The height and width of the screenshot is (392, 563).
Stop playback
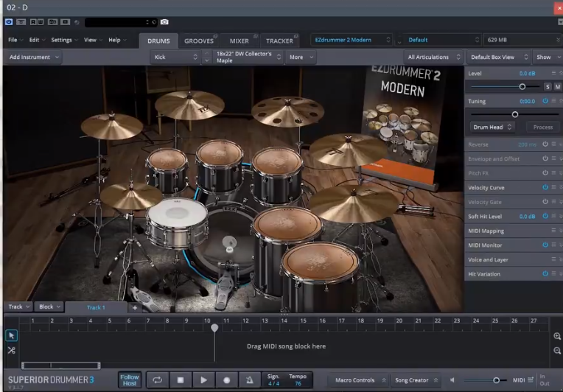pos(181,379)
